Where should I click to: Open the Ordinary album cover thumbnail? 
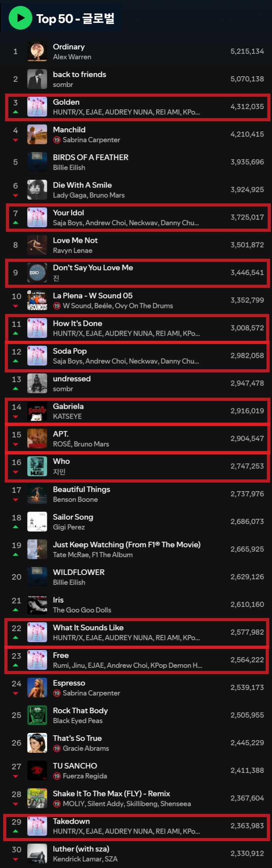pyautogui.click(x=37, y=51)
